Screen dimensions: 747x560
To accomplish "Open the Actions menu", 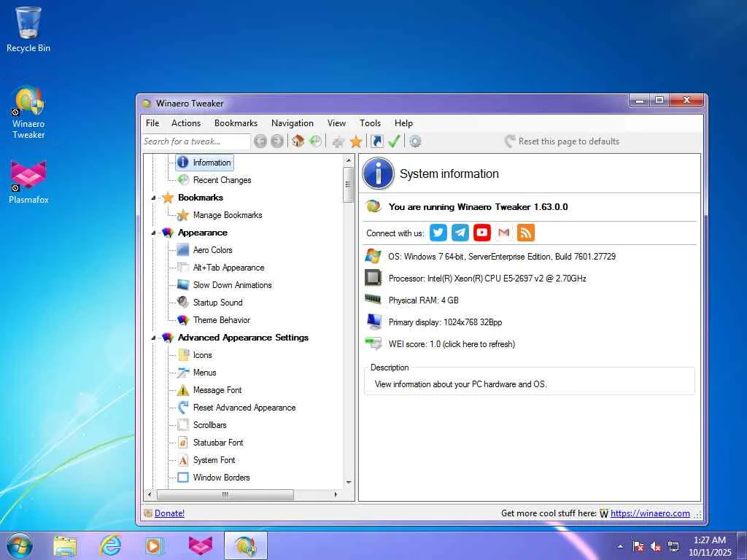I will tap(186, 122).
